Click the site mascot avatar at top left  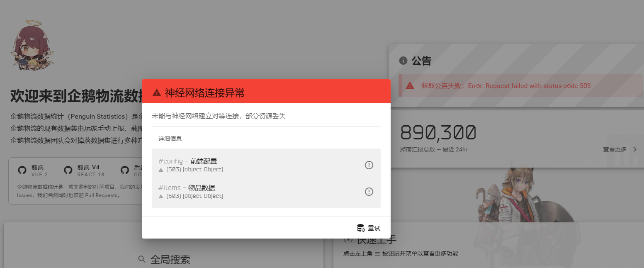coord(32,44)
